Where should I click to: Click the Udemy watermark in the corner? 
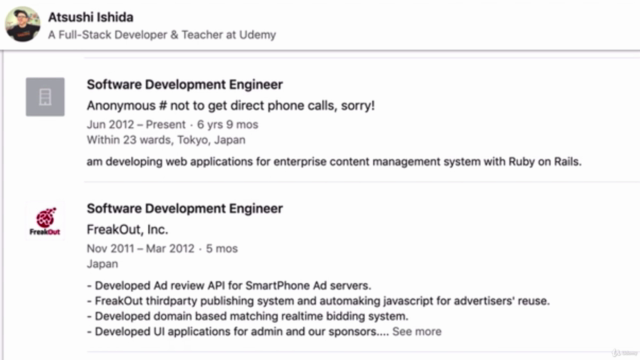(x=624, y=353)
